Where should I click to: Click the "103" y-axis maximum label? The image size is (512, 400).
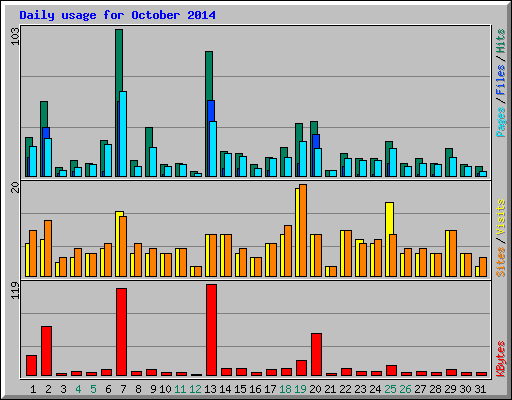15,37
